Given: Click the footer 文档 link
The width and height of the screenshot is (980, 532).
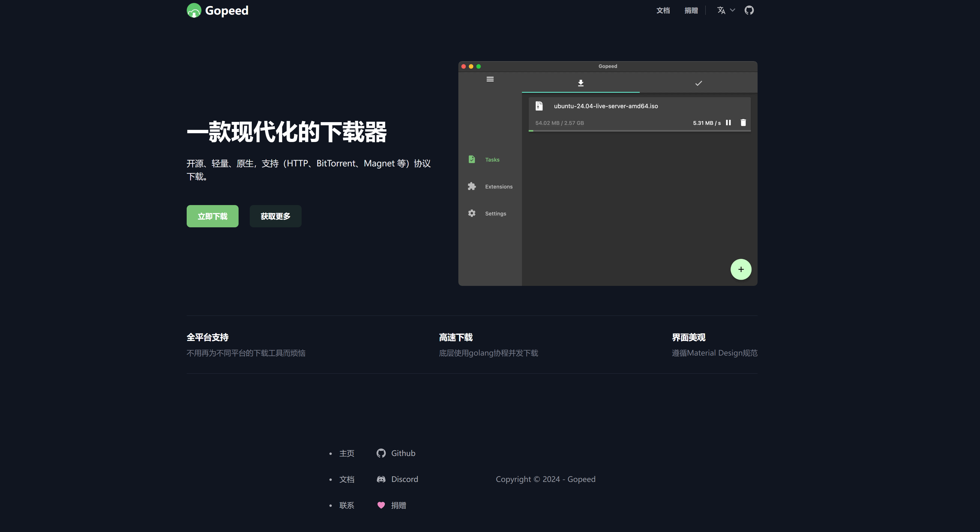Looking at the screenshot, I should point(347,480).
